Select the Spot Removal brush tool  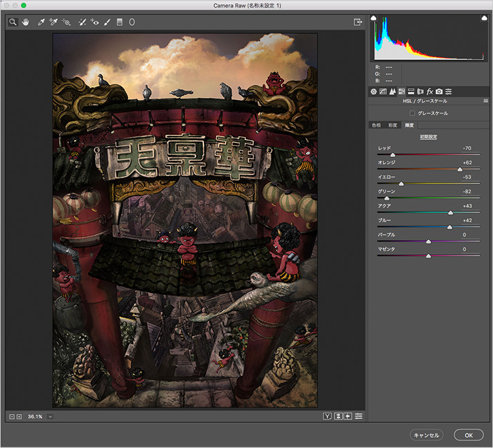click(x=82, y=22)
